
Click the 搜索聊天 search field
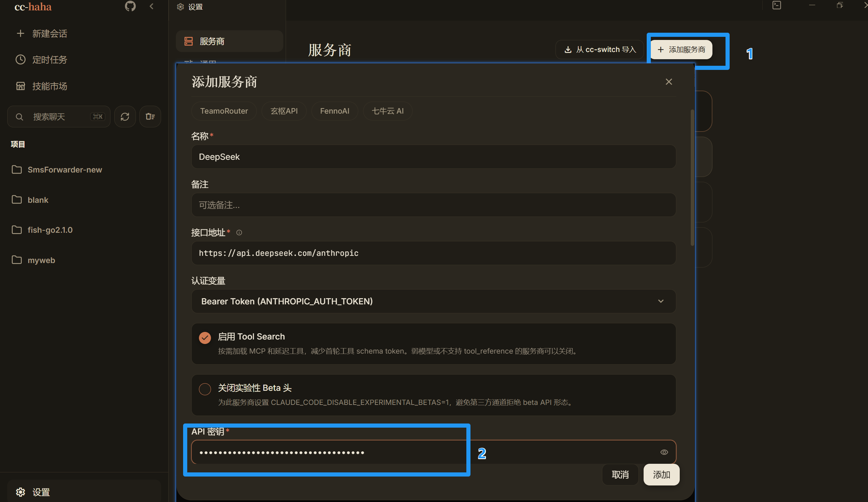coord(59,117)
